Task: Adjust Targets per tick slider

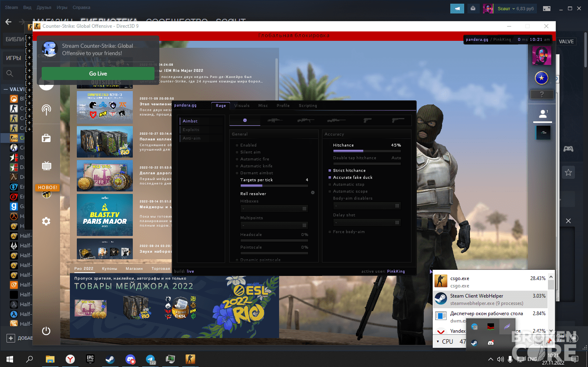Action: coord(274,186)
